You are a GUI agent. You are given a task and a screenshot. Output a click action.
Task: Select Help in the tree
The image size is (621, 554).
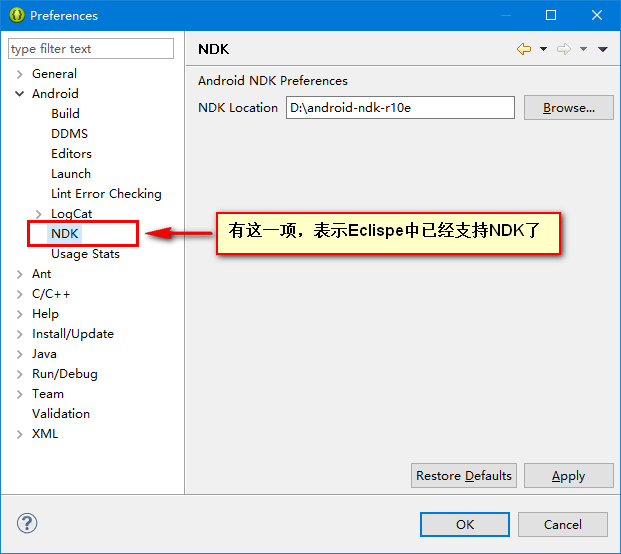tap(45, 314)
